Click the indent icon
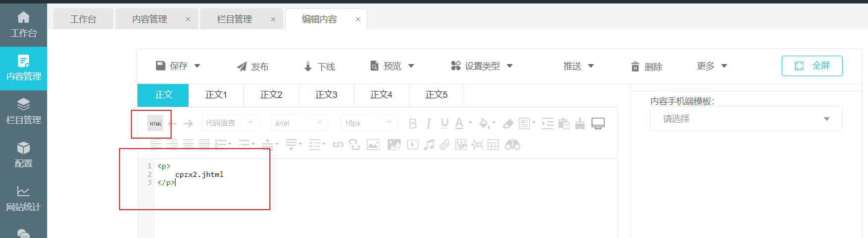This screenshot has width=868, height=238. click(548, 123)
